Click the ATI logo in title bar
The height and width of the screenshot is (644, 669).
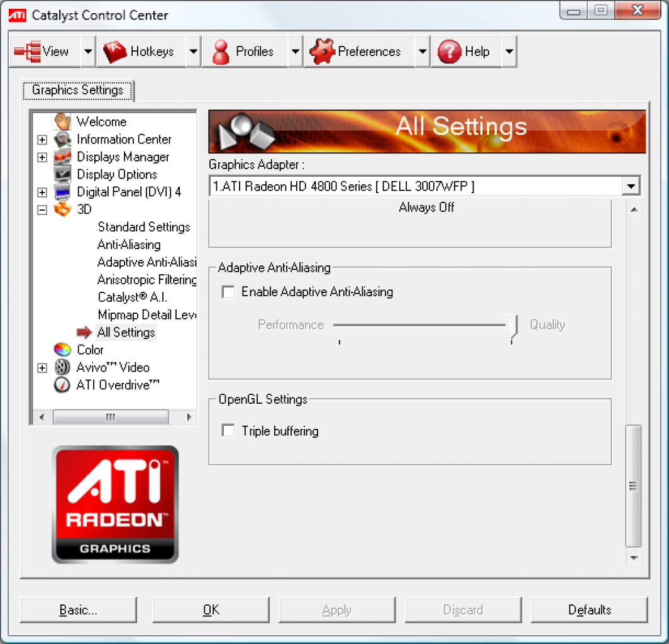(17, 15)
